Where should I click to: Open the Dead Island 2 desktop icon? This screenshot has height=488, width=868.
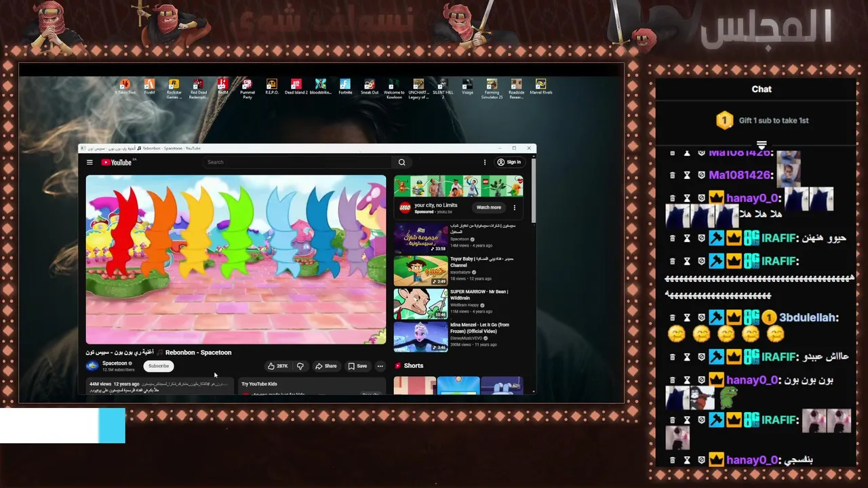pyautogui.click(x=296, y=87)
